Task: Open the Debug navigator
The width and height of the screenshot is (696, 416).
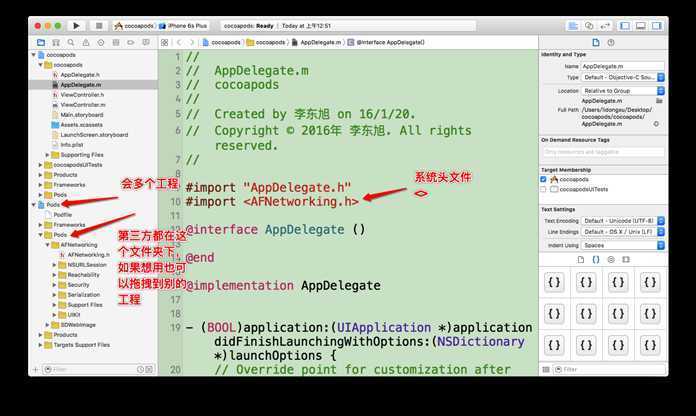Action: click(116, 43)
